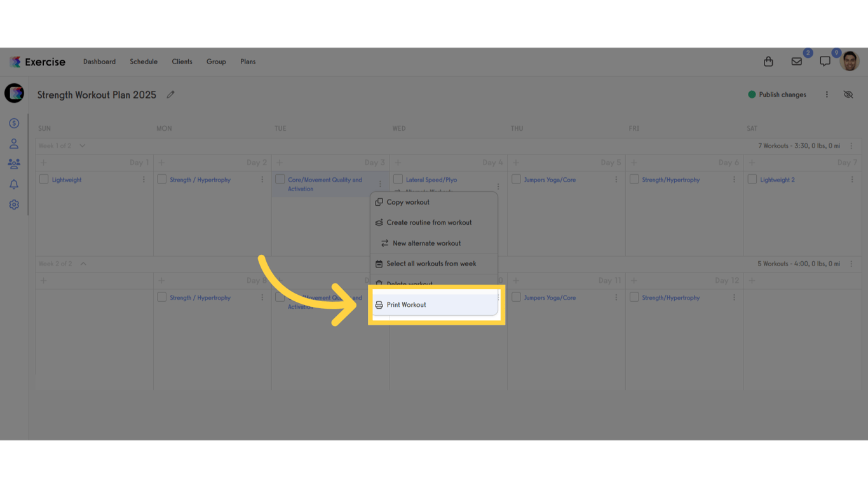Open the Day 1 Lightweight workout link
Viewport: 868px width, 488px height.
pyautogui.click(x=67, y=180)
